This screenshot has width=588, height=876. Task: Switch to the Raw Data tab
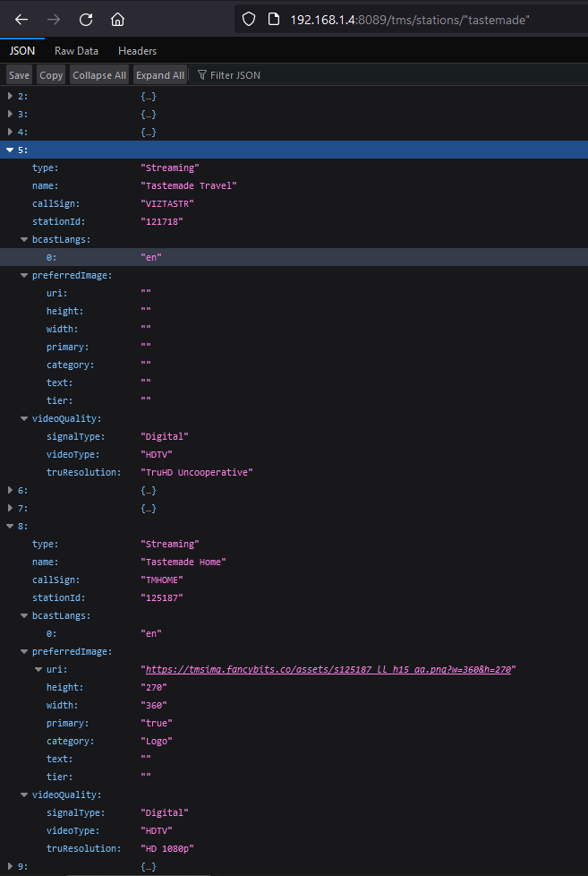pyautogui.click(x=76, y=51)
